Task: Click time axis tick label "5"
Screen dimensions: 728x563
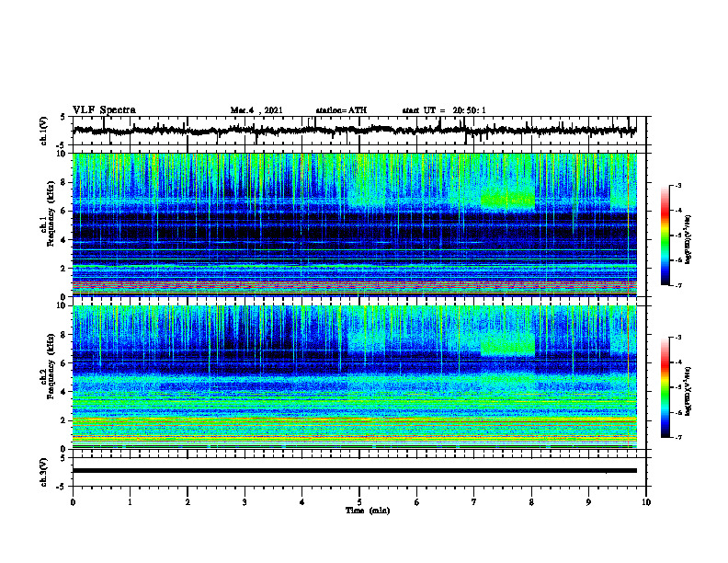Action: tap(359, 502)
